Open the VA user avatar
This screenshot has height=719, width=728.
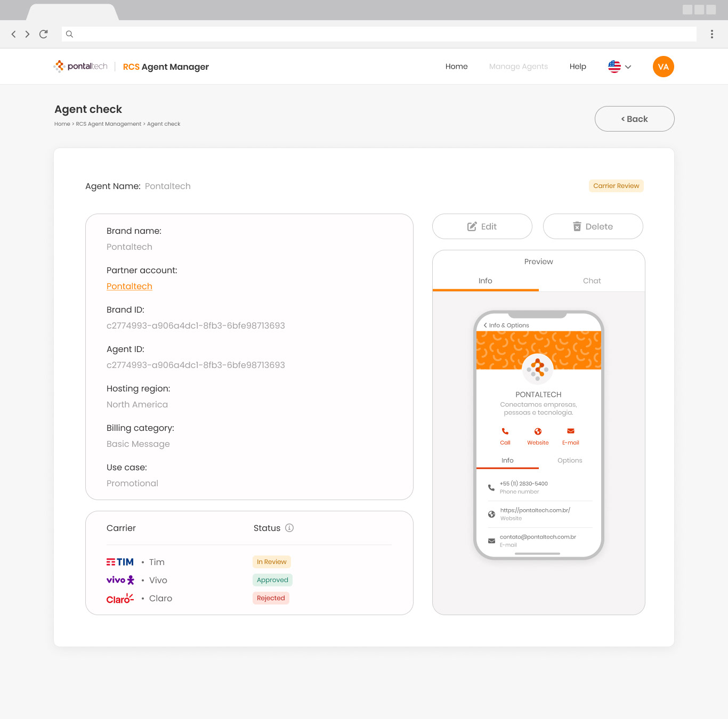[664, 67]
